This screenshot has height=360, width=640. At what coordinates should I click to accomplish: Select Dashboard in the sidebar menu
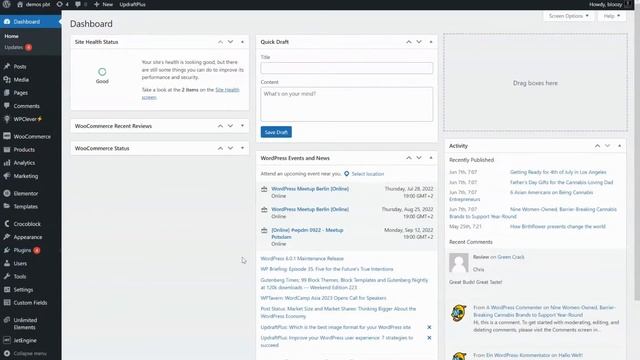pos(31,22)
